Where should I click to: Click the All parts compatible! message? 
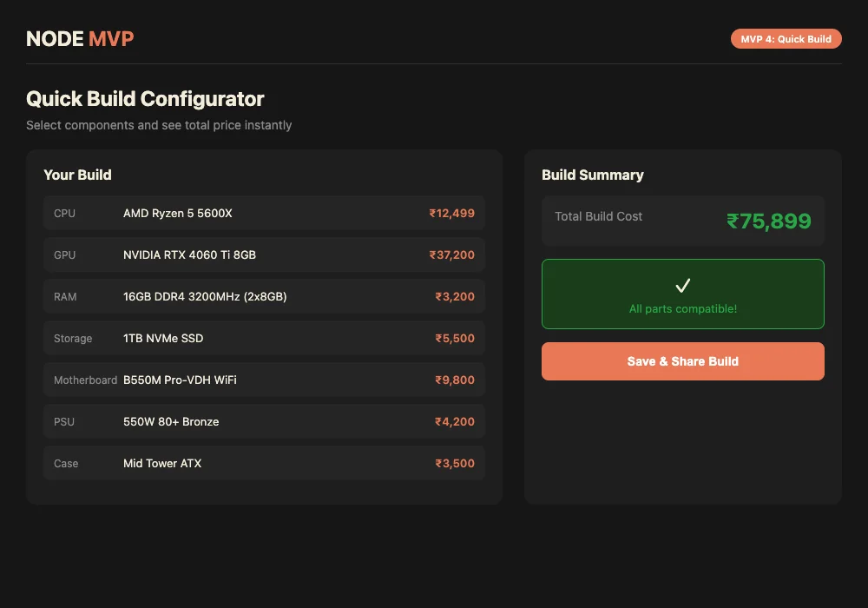click(x=683, y=309)
